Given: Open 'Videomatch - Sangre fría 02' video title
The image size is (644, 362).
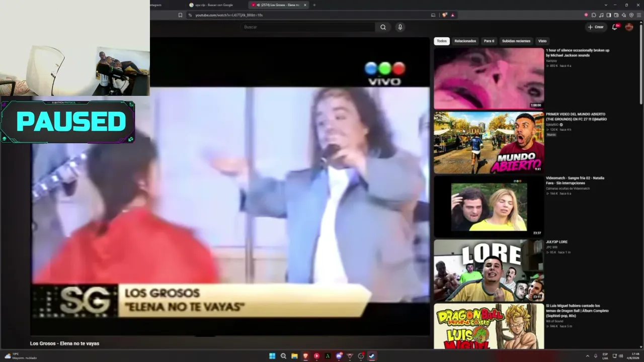Looking at the screenshot, I should pyautogui.click(x=575, y=180).
